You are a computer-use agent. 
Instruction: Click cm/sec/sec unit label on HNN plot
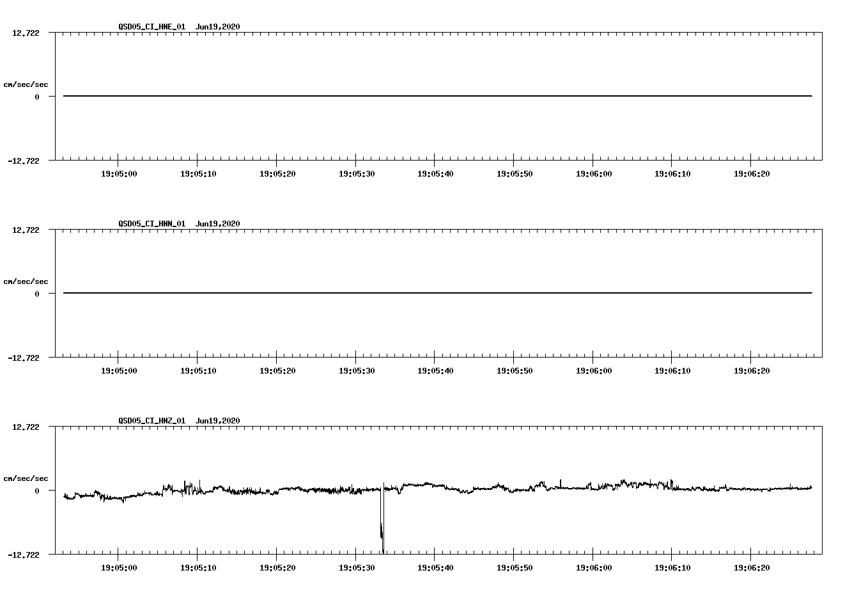pos(26,281)
